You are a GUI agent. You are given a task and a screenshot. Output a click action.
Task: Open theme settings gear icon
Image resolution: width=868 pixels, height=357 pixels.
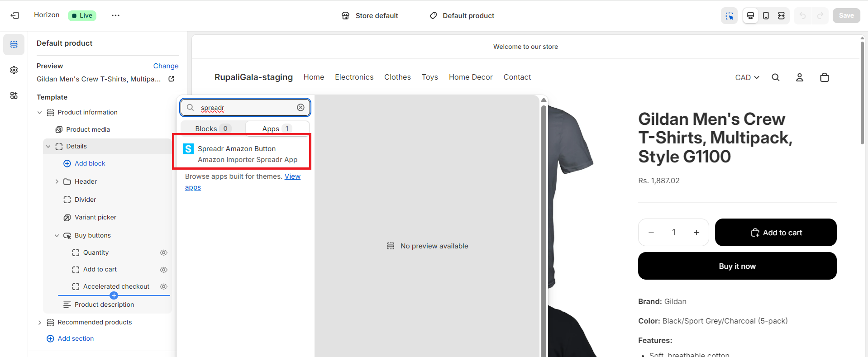(x=14, y=70)
